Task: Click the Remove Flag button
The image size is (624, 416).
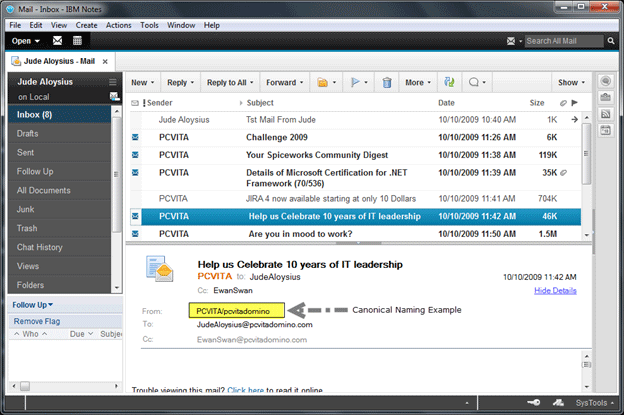Action: point(37,321)
